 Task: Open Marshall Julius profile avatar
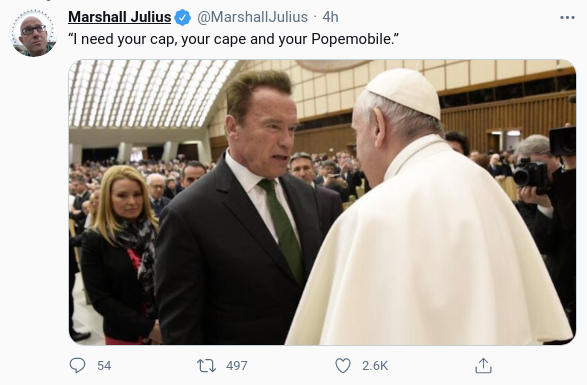(34, 34)
